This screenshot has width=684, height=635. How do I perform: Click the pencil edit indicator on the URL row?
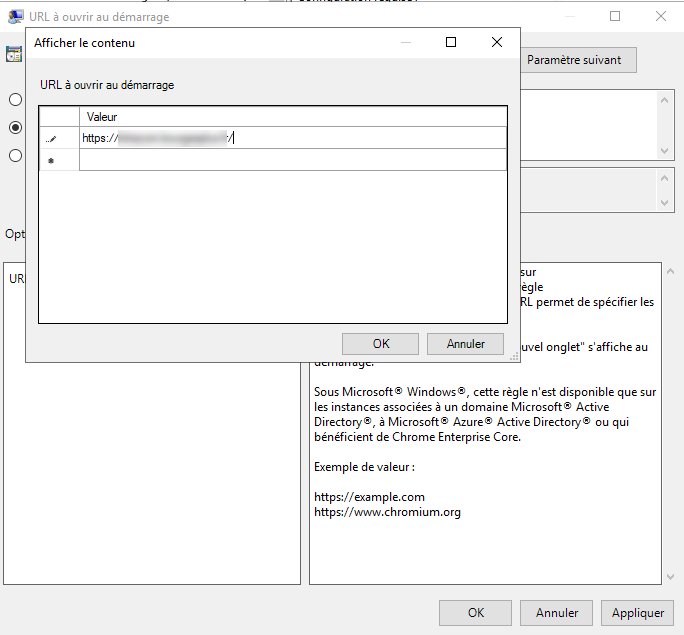pyautogui.click(x=51, y=138)
